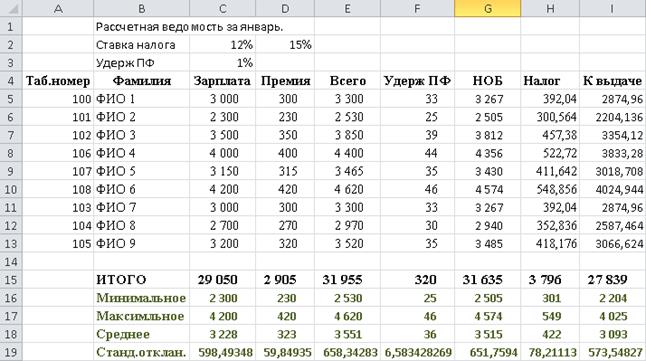This screenshot has height=361, width=646.
Task: Select column I header
Action: pos(613,8)
